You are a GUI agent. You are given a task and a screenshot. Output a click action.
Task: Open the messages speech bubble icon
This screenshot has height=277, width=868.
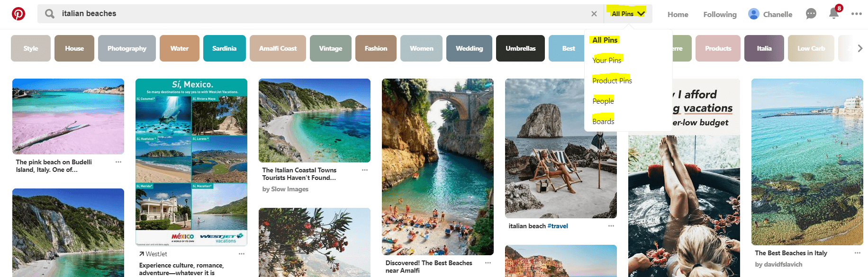[811, 14]
